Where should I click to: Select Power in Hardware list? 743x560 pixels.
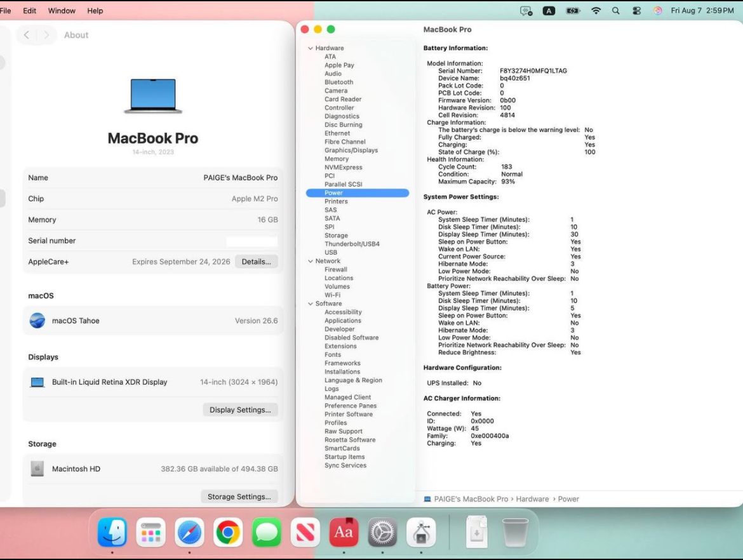click(358, 193)
